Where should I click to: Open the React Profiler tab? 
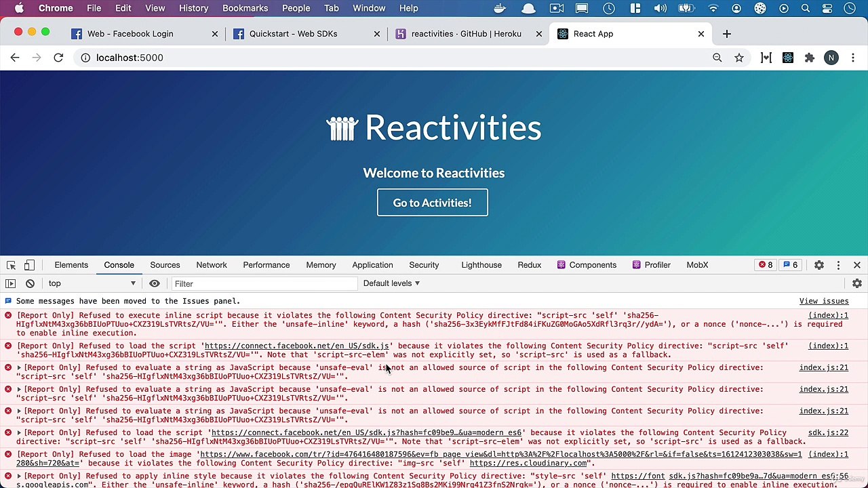pos(651,265)
